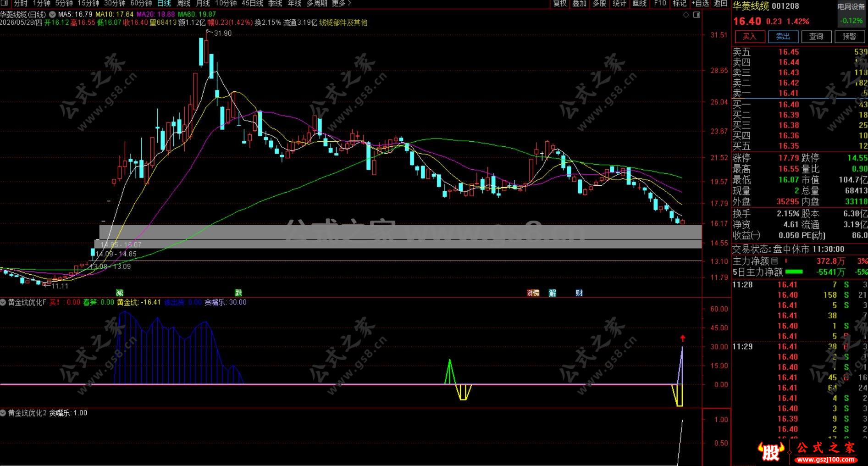Click the 复权 toolbar button
Screen dimensions: 868x466
[x=560, y=4]
